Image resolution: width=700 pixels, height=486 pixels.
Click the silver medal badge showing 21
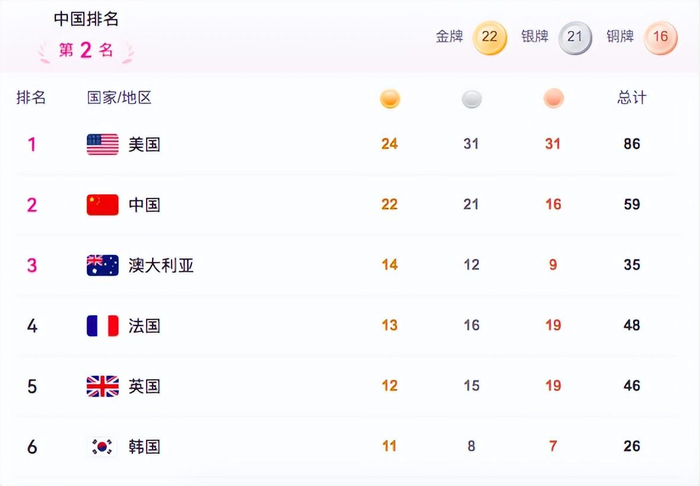(x=575, y=37)
